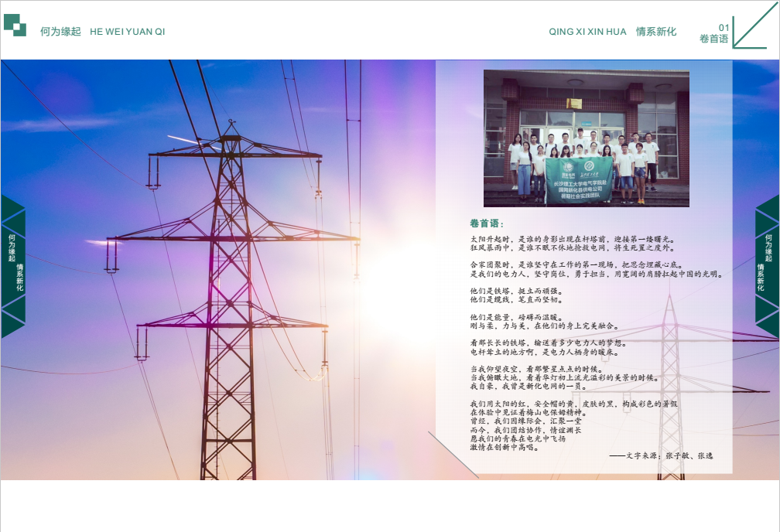
Task: Click the line "愿我们的青春在电光中飞扬"
Action: (518, 438)
